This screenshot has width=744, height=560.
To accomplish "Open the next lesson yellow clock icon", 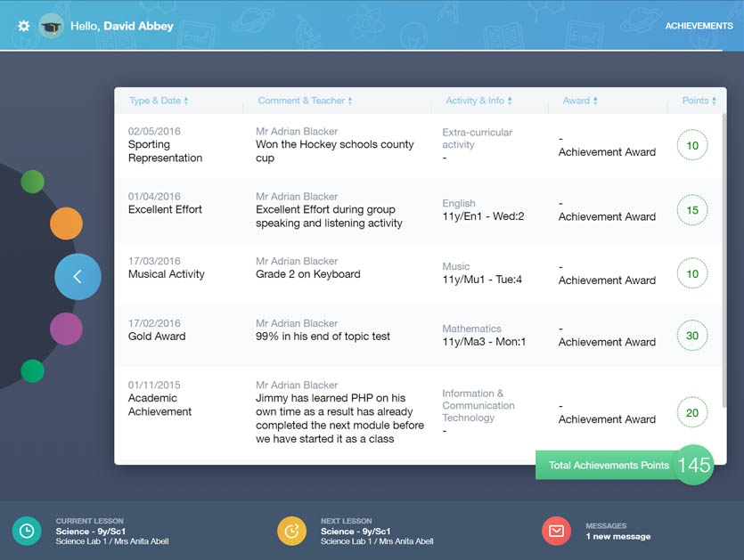I will pyautogui.click(x=292, y=532).
